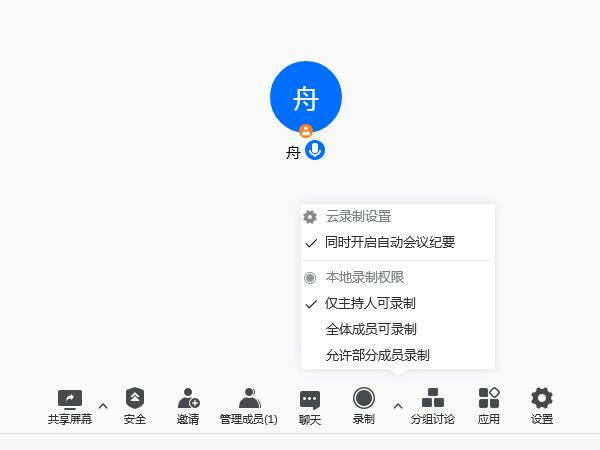Open the 设置 gear icon in toolbar
The image size is (600, 450).
(x=541, y=398)
